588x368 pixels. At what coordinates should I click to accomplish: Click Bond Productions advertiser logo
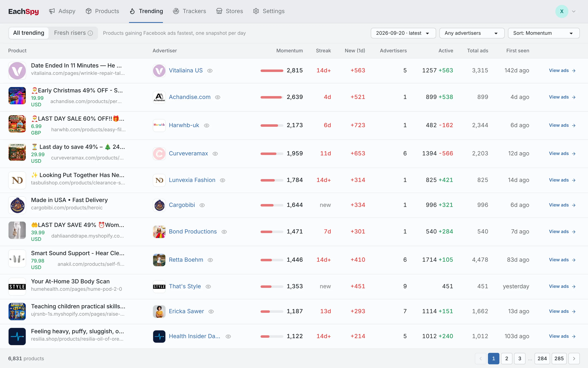tap(159, 232)
